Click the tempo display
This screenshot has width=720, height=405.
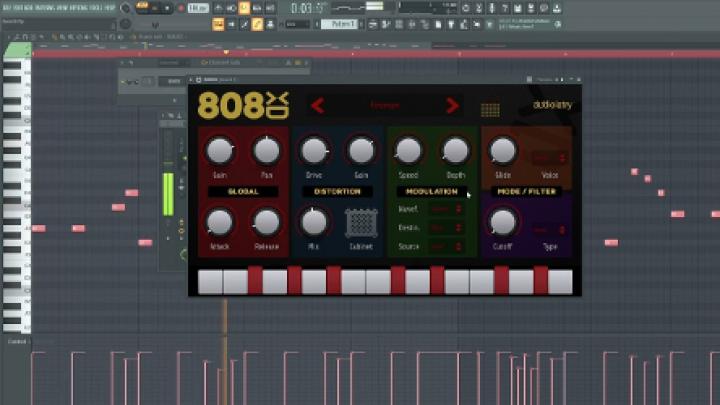click(x=198, y=8)
